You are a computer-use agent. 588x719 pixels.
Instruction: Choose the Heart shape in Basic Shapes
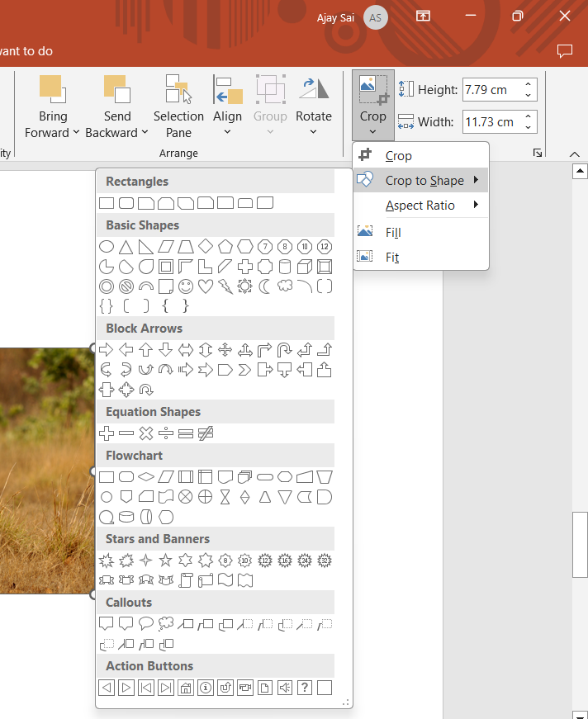206,286
